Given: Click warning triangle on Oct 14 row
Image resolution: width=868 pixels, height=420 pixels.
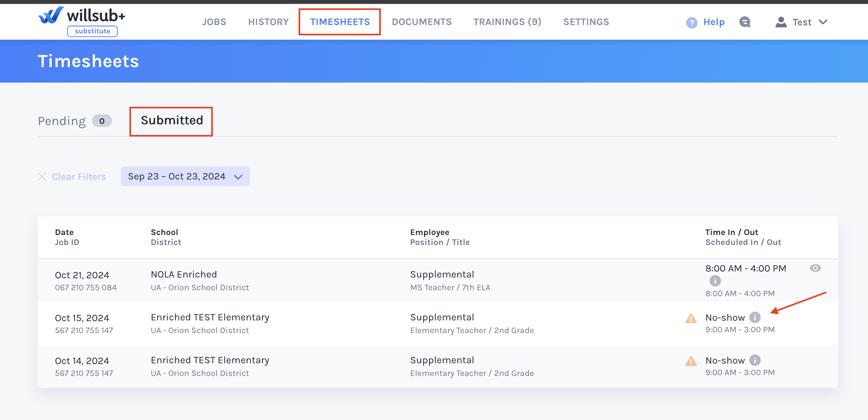Looking at the screenshot, I should pyautogui.click(x=691, y=361).
